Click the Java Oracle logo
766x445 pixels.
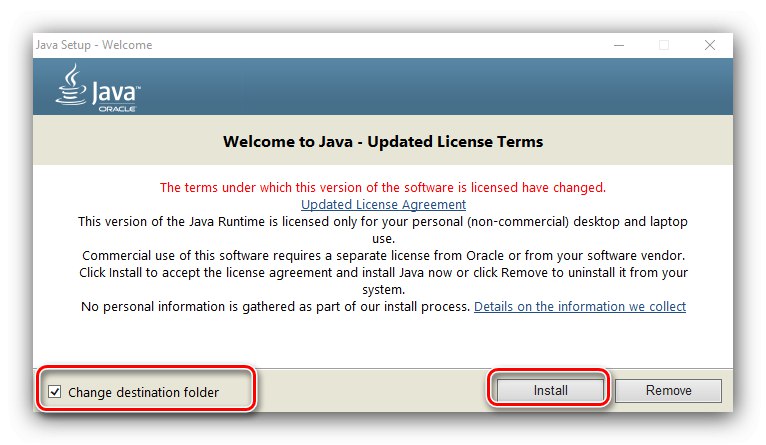98,88
